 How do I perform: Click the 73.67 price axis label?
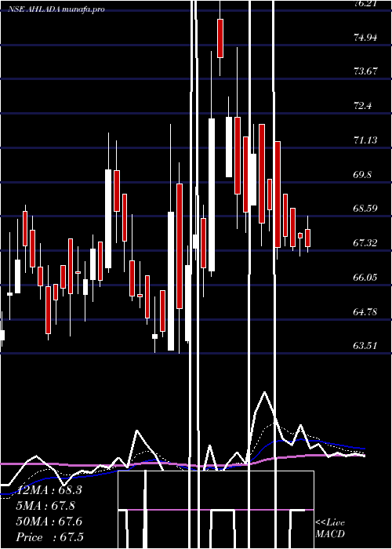365,71
